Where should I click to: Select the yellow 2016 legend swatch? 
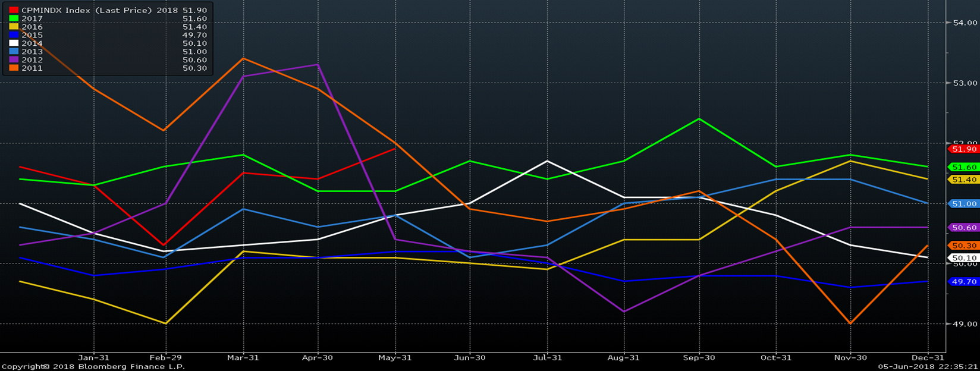click(14, 27)
